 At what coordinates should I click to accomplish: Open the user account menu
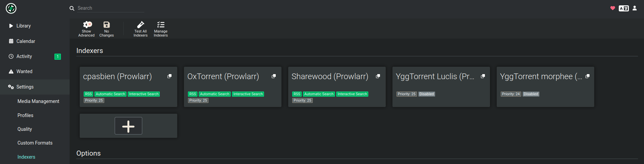pos(635,8)
